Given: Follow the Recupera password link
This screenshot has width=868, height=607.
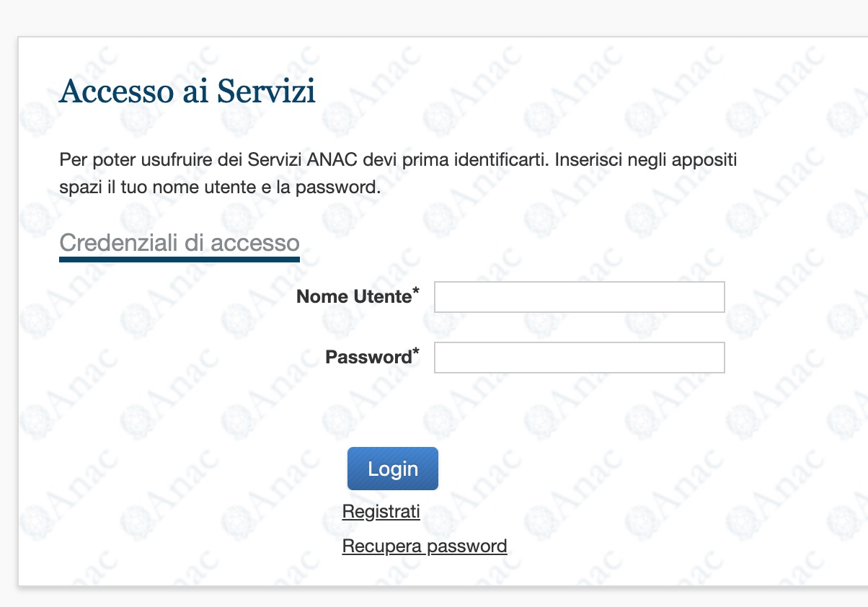Looking at the screenshot, I should point(425,546).
